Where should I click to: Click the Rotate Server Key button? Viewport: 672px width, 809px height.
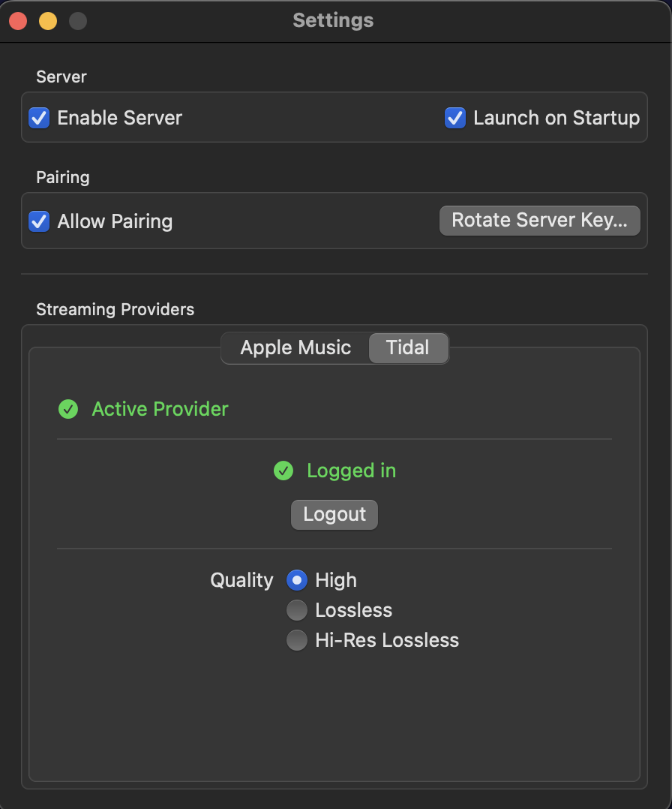(x=539, y=221)
